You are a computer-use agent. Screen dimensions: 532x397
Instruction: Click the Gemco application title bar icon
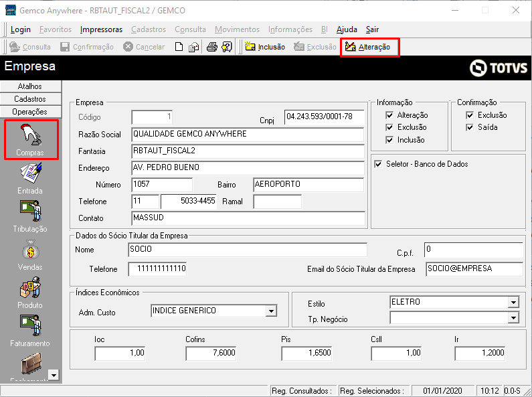tap(11, 10)
